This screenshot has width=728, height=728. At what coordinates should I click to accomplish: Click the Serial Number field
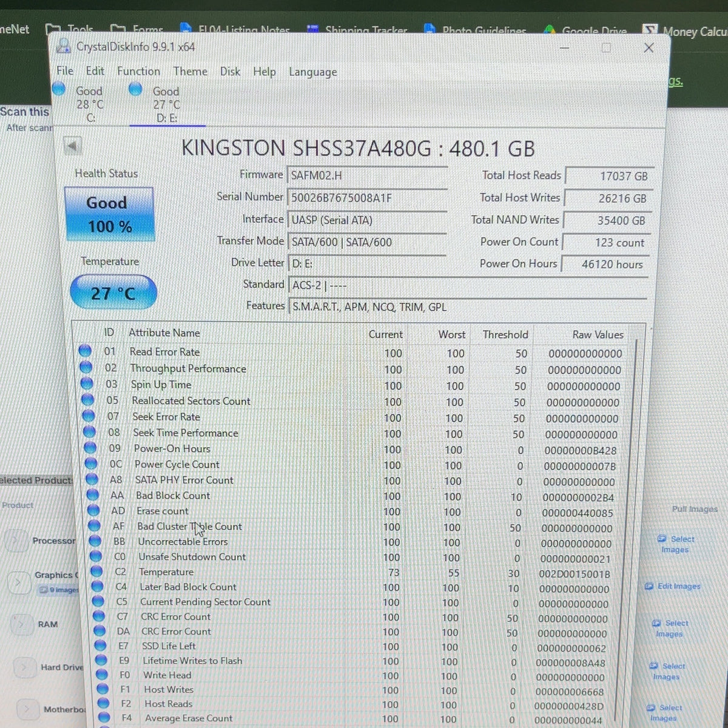point(368,198)
